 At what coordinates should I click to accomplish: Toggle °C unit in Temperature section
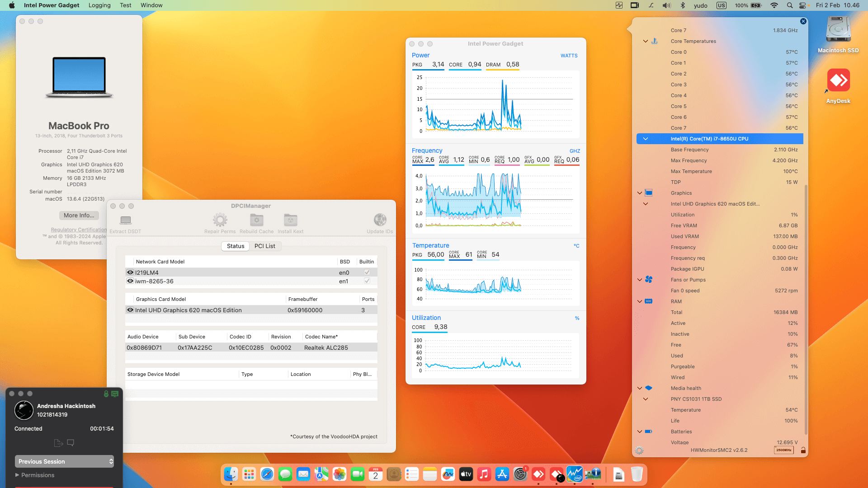[576, 246]
